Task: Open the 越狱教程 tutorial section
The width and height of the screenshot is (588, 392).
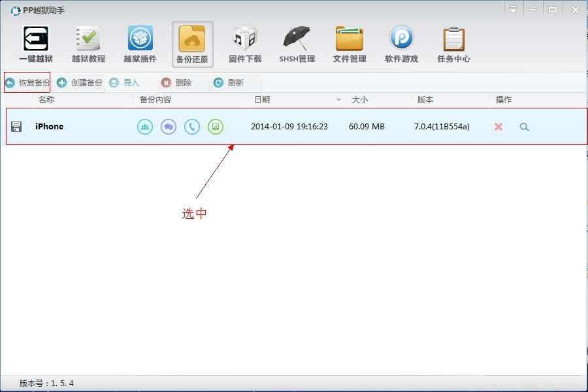Action: [88, 44]
